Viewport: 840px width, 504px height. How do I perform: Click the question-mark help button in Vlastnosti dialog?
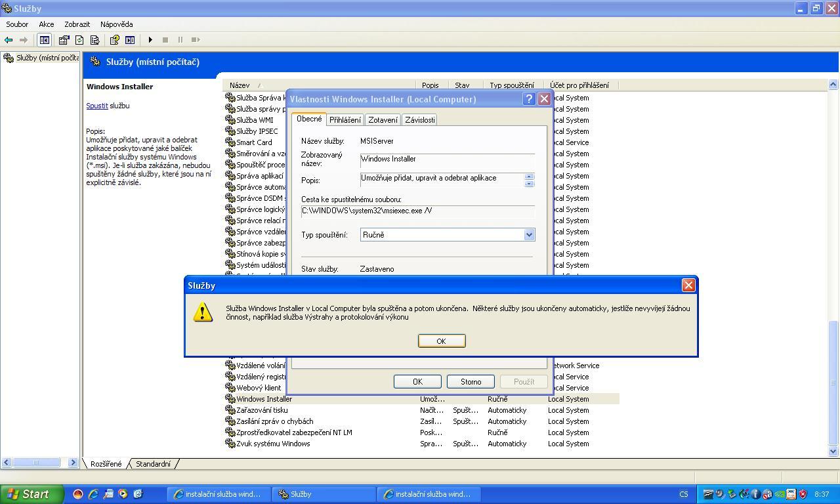[x=529, y=99]
